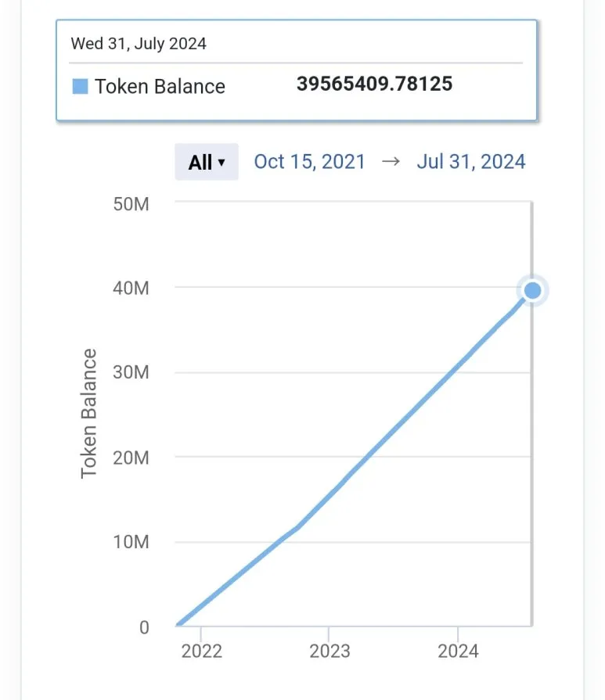Image resolution: width=605 pixels, height=700 pixels.
Task: Click the Wed 31, July 2024 tooltip header
Action: point(139,44)
